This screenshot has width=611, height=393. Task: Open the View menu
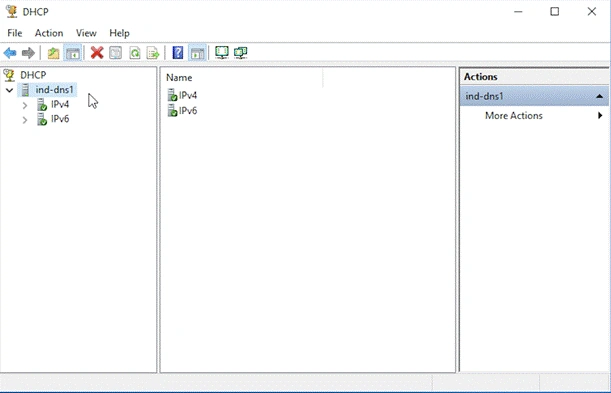86,33
